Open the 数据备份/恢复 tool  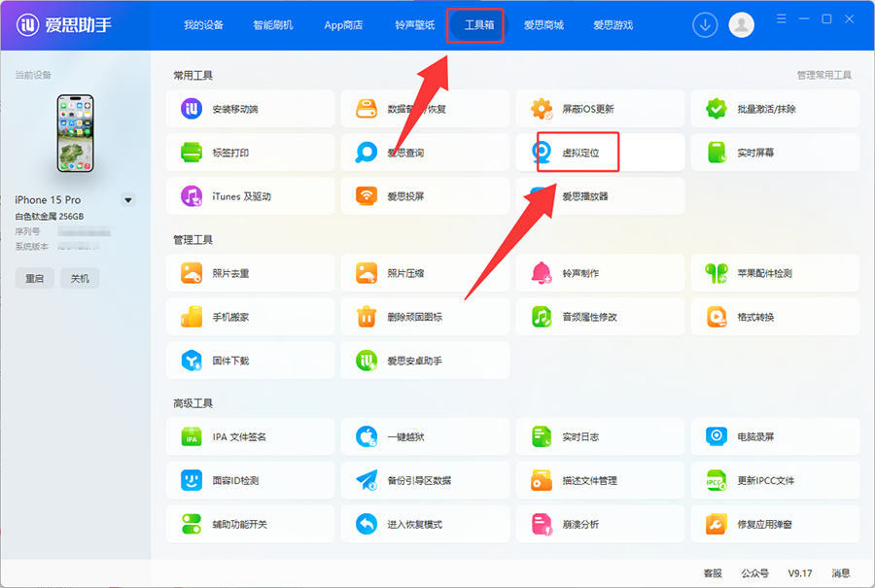(x=425, y=109)
